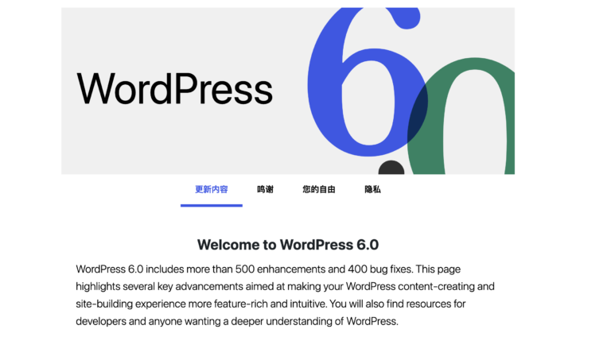Switch to the 更新内容 tab
The width and height of the screenshot is (611, 364).
(x=211, y=190)
